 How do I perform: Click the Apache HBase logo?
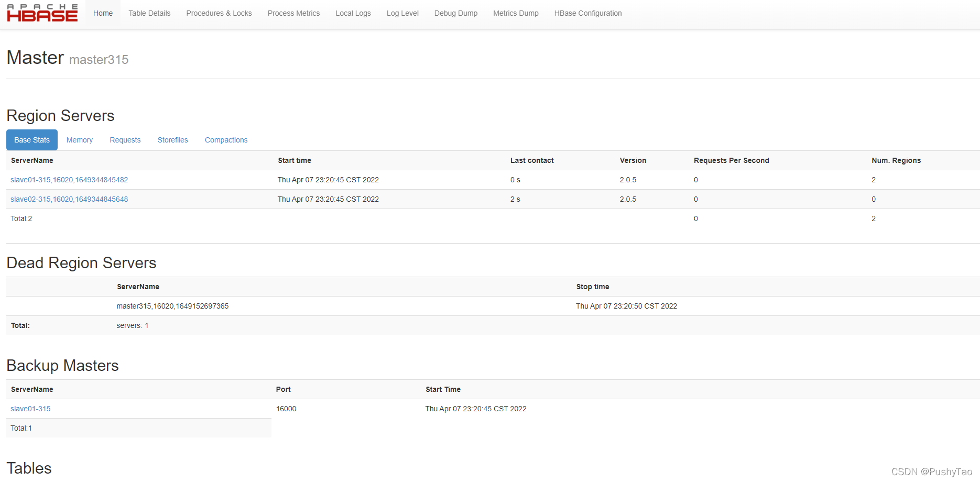click(42, 13)
